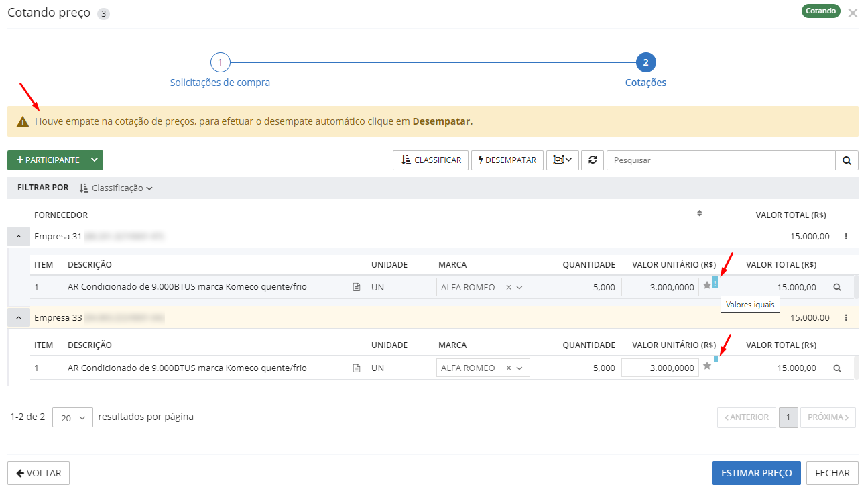Open the more options menu for Empresa 31
Image resolution: width=868 pixels, height=491 pixels.
click(x=846, y=237)
